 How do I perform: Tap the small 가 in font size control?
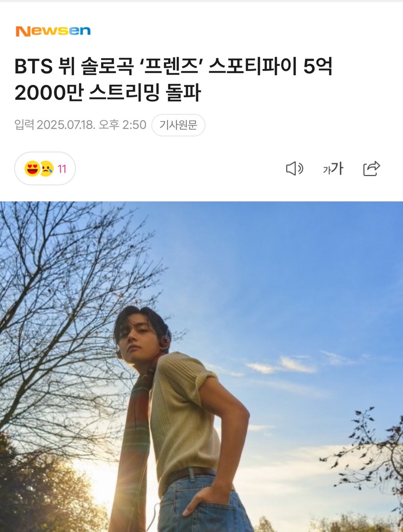327,170
